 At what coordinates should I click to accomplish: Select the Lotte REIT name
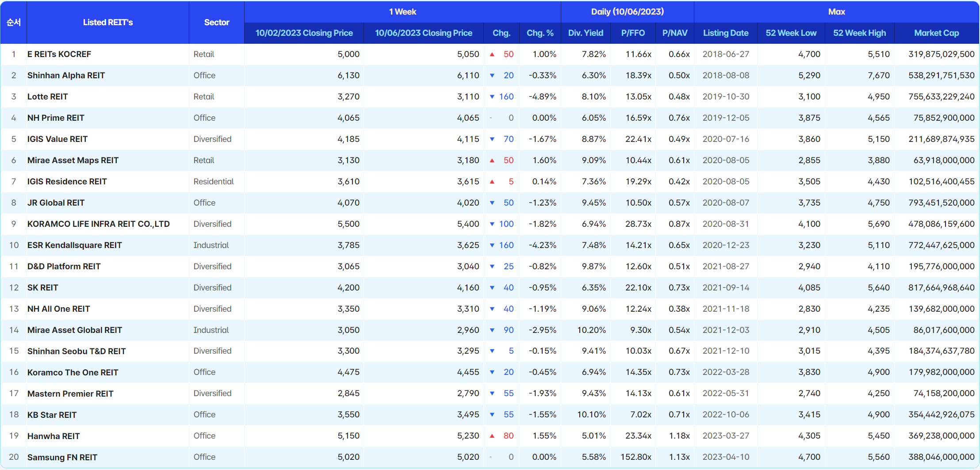(48, 97)
